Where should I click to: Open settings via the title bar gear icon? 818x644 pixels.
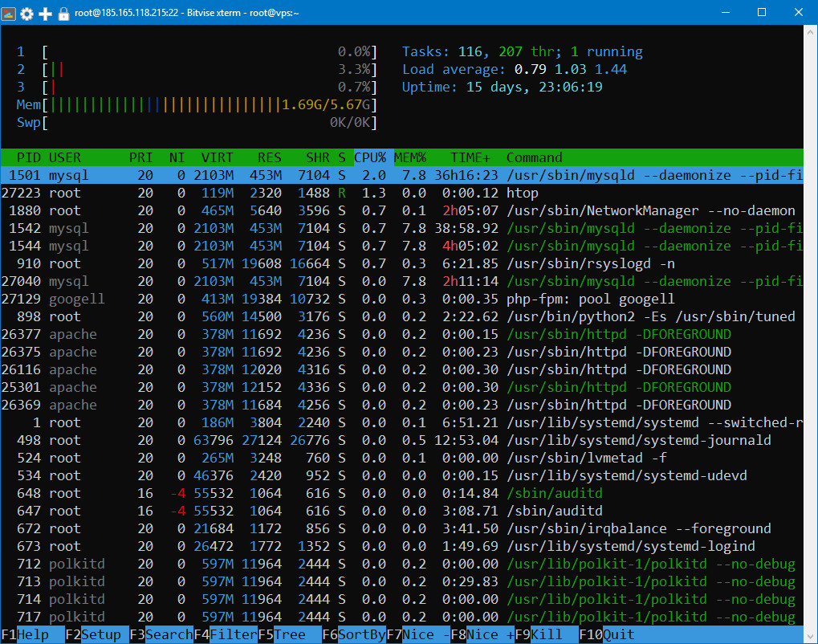point(27,14)
